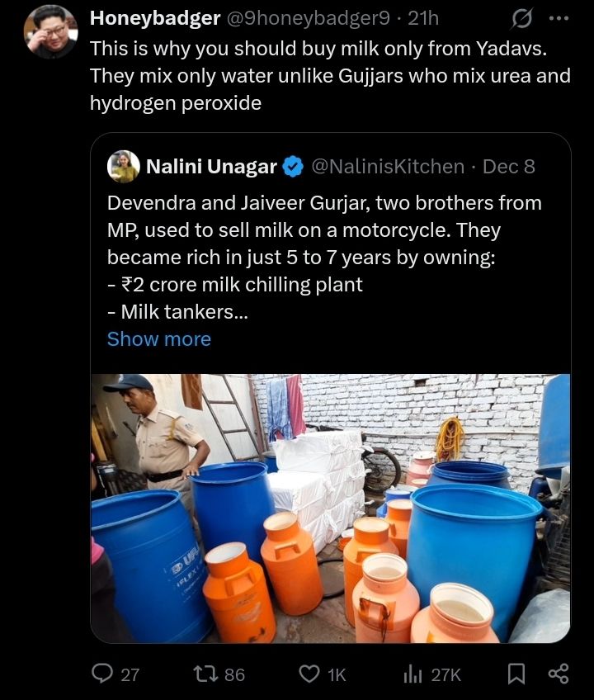Image resolution: width=594 pixels, height=700 pixels.
Task: Click the reply comment icon
Action: (x=102, y=674)
